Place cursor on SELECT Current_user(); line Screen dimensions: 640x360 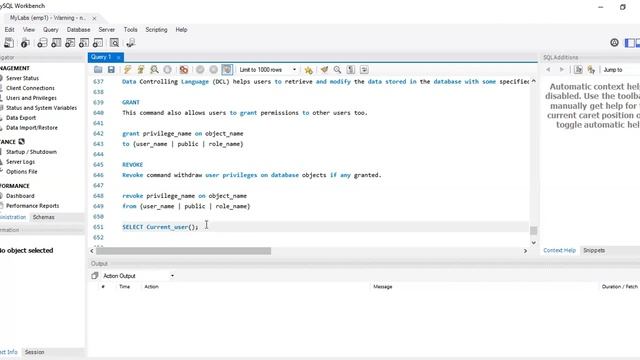pos(325,227)
